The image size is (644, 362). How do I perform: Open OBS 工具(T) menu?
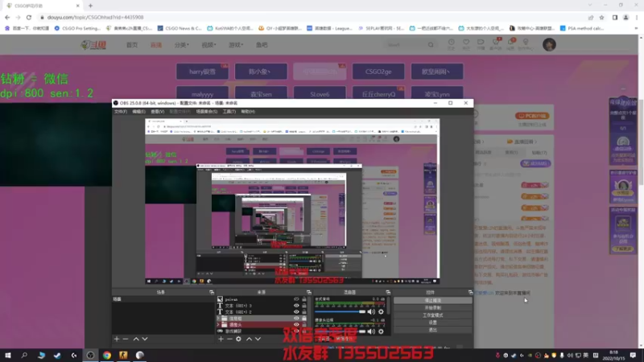pos(229,112)
